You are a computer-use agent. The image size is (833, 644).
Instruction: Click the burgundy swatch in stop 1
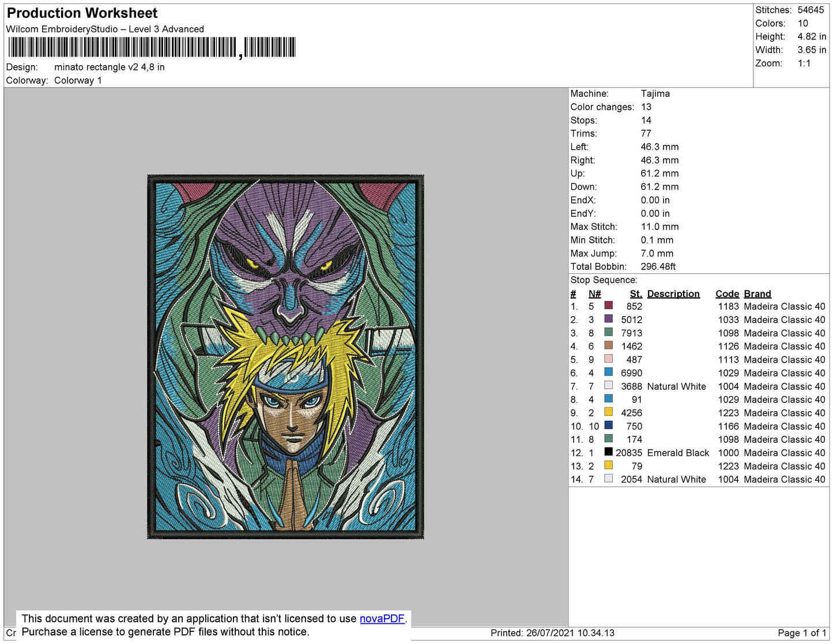tap(608, 306)
